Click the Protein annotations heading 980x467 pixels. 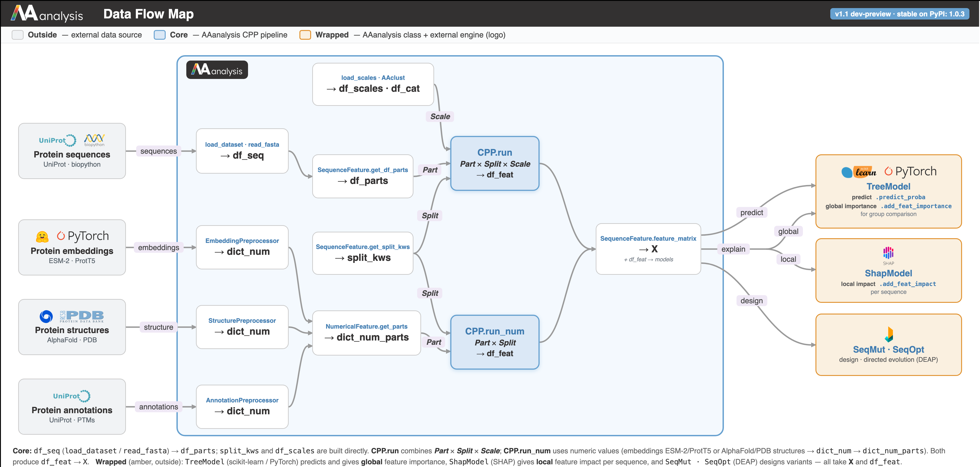72,410
